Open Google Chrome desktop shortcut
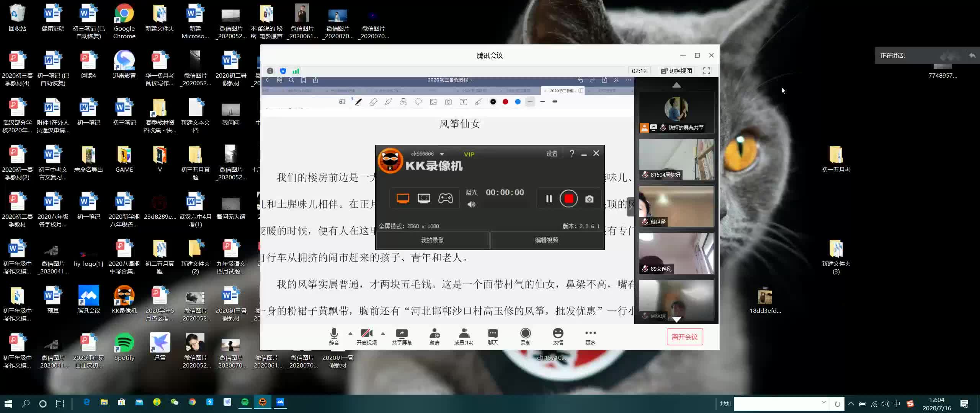 (124, 21)
